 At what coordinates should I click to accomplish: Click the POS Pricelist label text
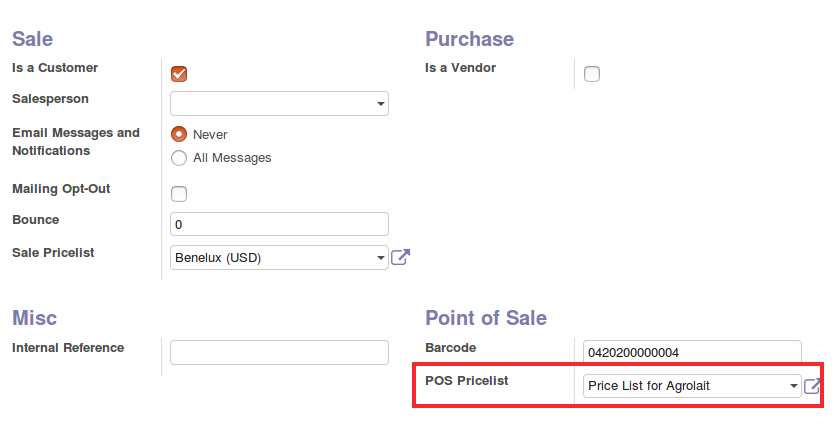click(467, 381)
